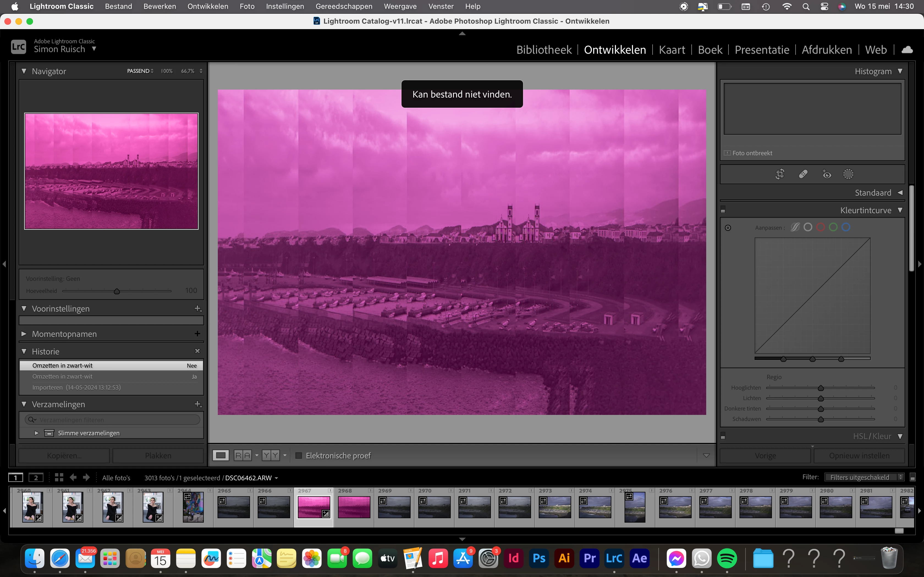
Task: Add new preset with Voorinstellingen plus icon
Action: (197, 308)
